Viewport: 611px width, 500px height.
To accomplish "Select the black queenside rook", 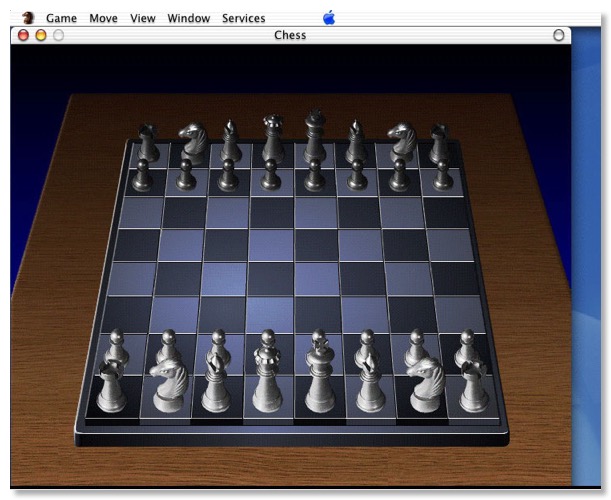I will [148, 142].
